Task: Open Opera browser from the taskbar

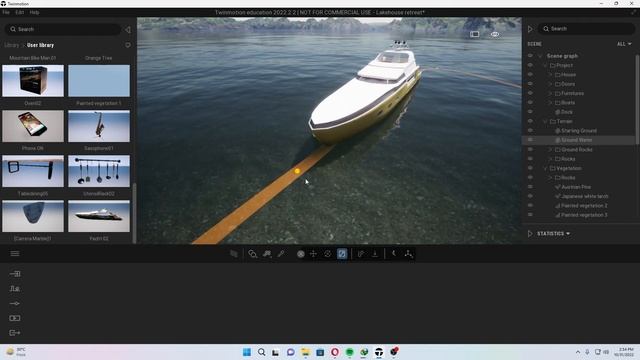Action: point(335,352)
